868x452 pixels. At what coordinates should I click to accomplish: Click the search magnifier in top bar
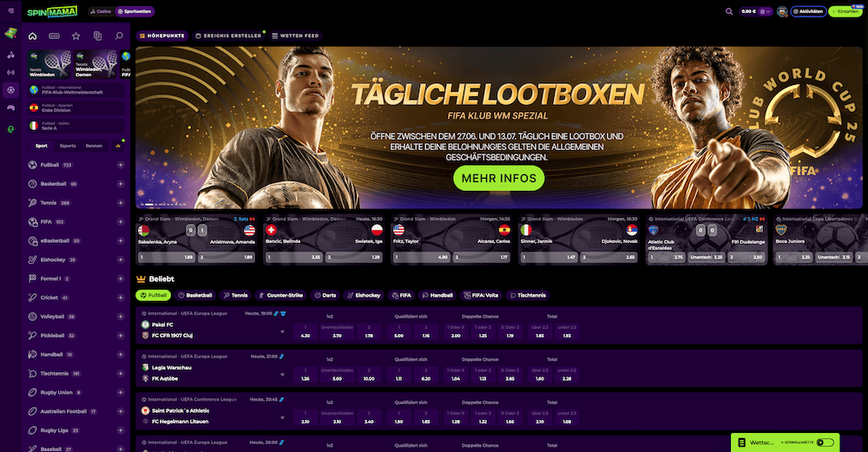point(729,11)
